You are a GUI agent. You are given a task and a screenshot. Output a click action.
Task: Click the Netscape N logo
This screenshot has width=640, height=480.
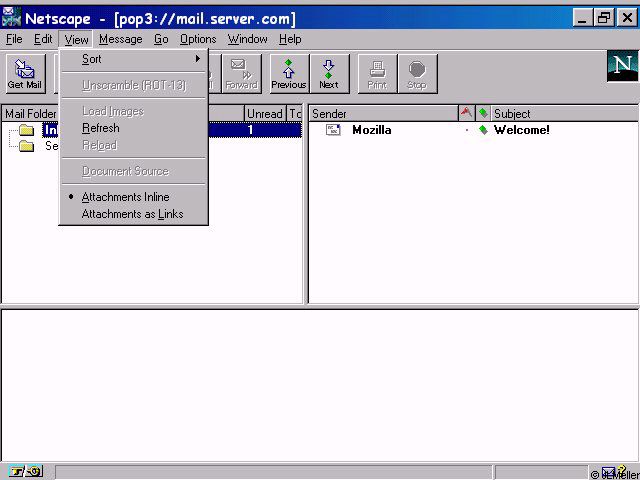622,66
